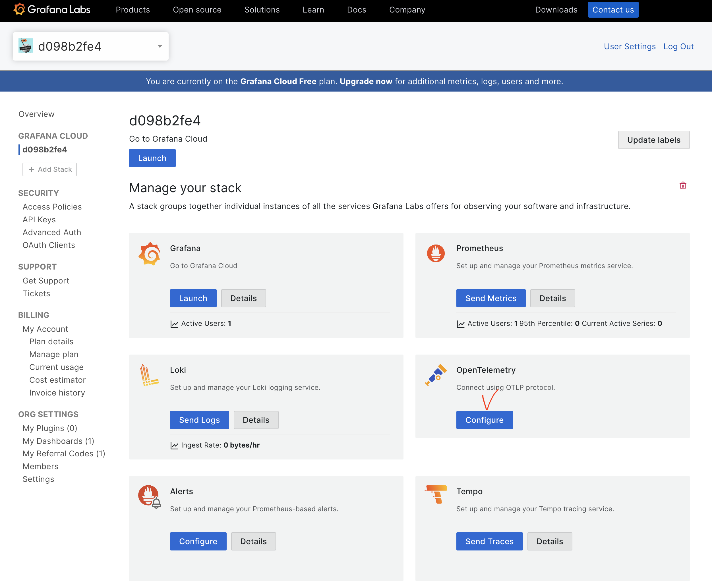This screenshot has width=712, height=588.
Task: Click Configure in the OpenTelemetry card
Action: 484,420
